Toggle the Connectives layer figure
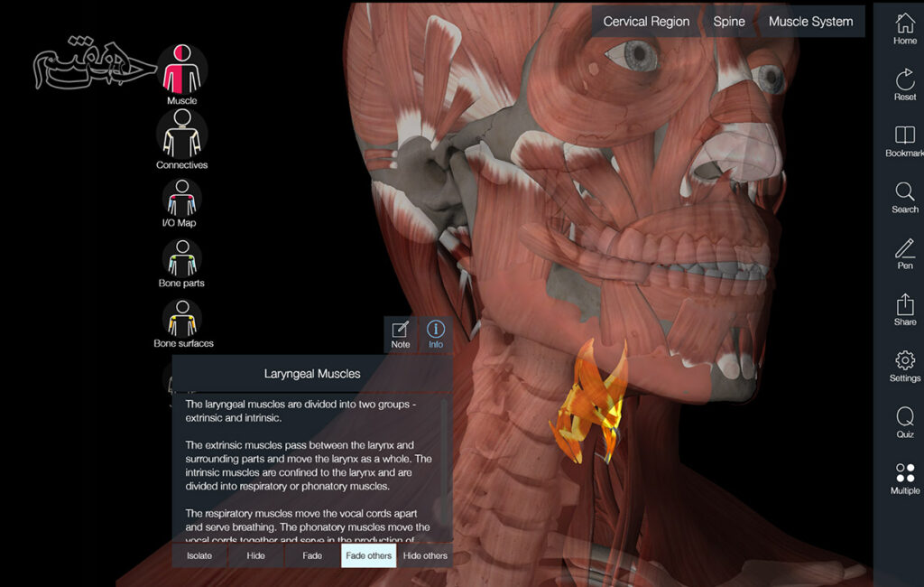This screenshot has width=924, height=587. click(181, 134)
